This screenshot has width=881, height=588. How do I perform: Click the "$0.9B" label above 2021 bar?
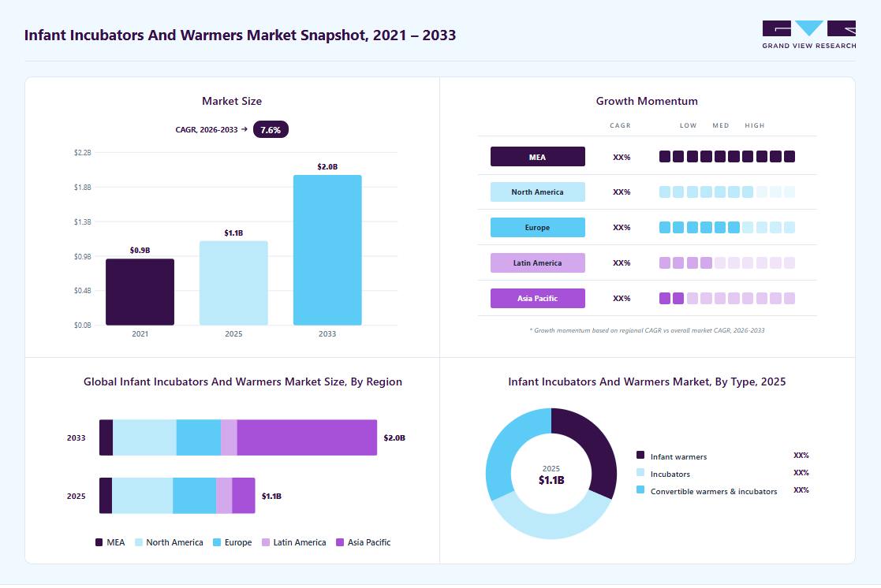(140, 251)
